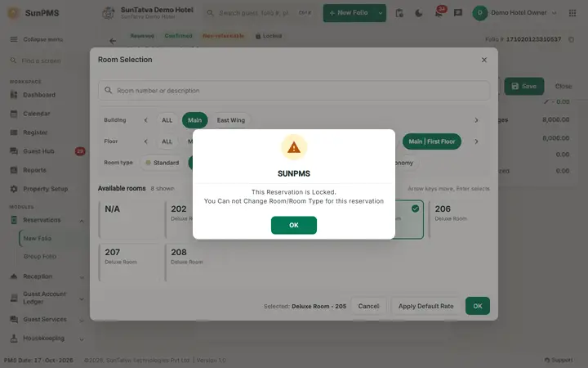Close the Room Selection dialog
The height and width of the screenshot is (368, 588).
(x=484, y=60)
